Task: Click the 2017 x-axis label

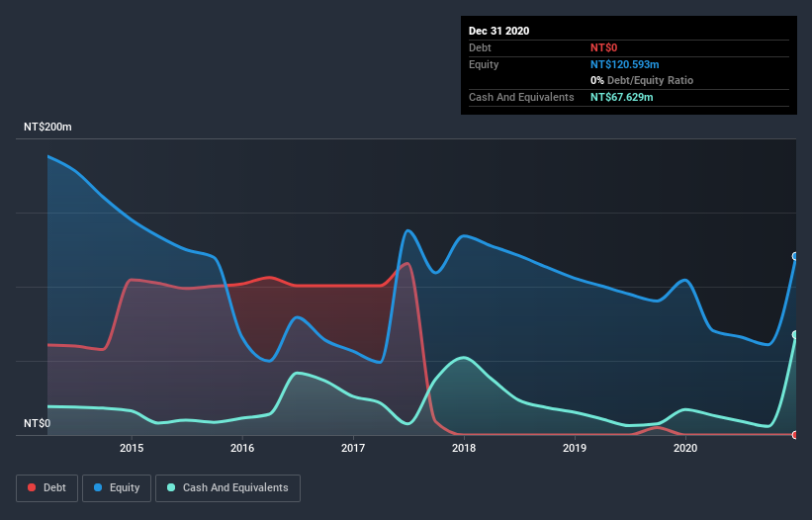Action: coord(353,448)
